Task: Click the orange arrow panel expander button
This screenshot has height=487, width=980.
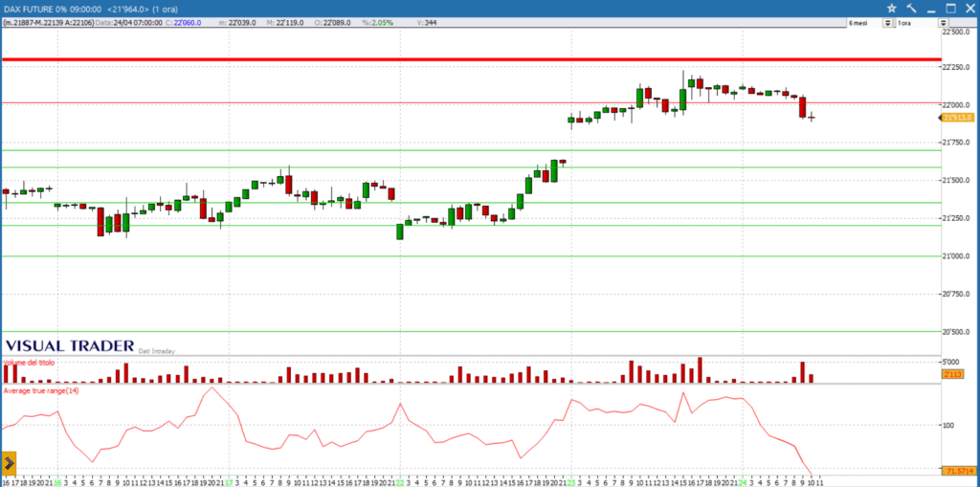Action: (9, 463)
